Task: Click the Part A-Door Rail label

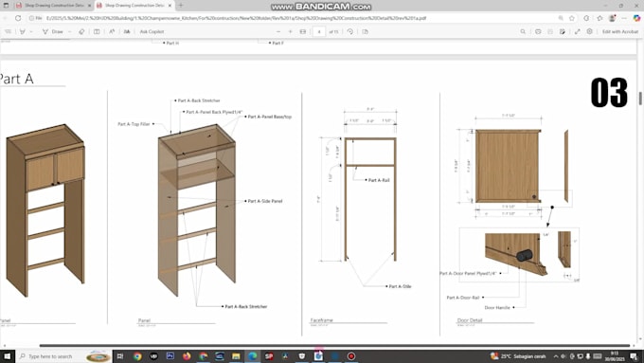Action: 463,298
